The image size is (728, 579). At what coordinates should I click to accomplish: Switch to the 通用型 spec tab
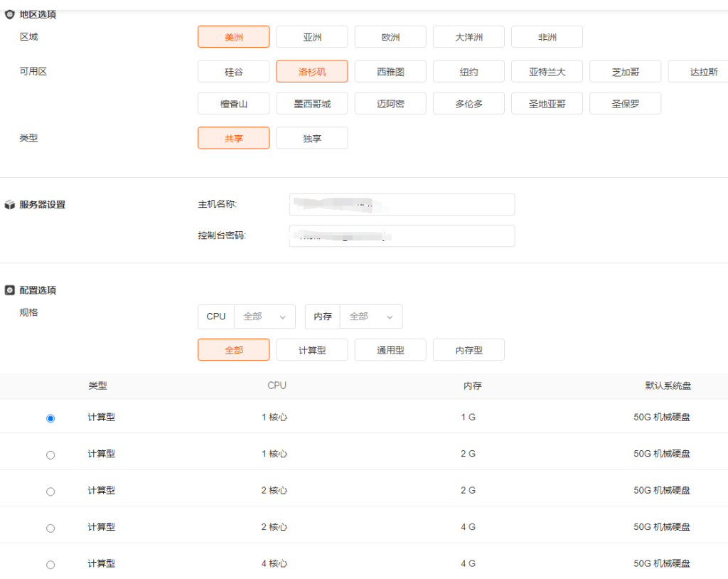pyautogui.click(x=390, y=350)
